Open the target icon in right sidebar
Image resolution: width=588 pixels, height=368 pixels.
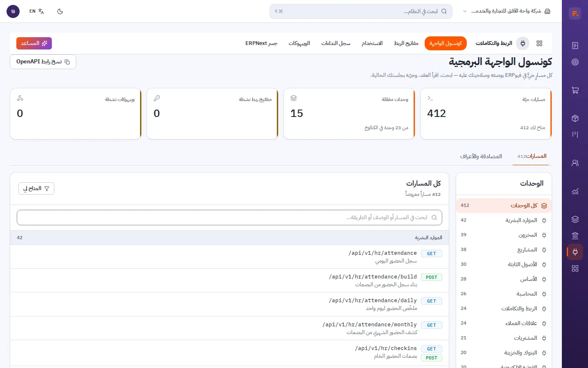tap(575, 62)
